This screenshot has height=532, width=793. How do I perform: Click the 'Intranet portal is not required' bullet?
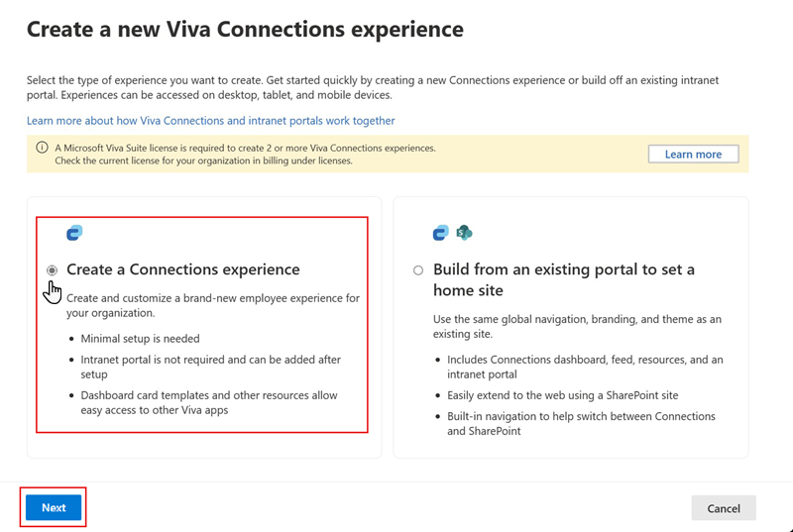(211, 367)
